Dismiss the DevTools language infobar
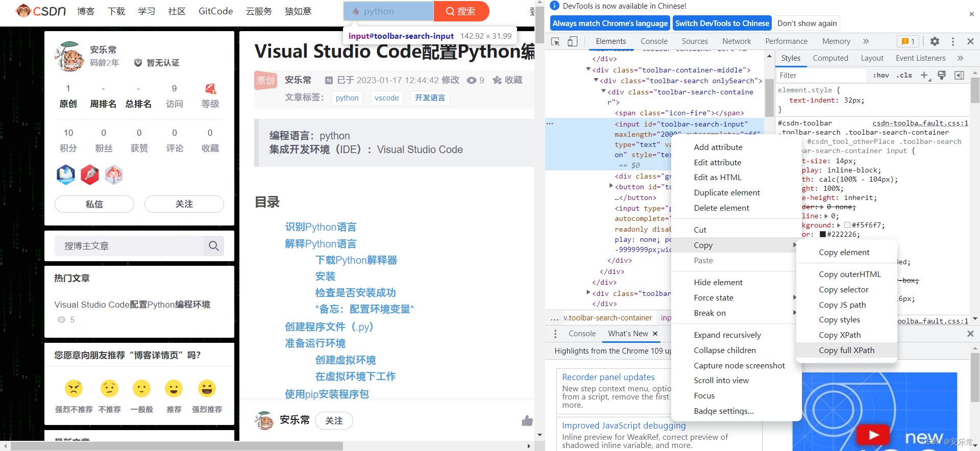 [971, 14]
